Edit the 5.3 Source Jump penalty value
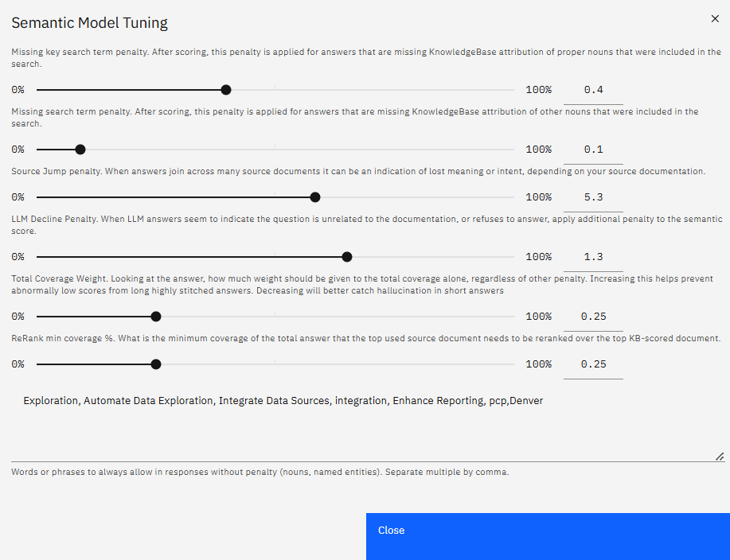The image size is (730, 560). (593, 197)
